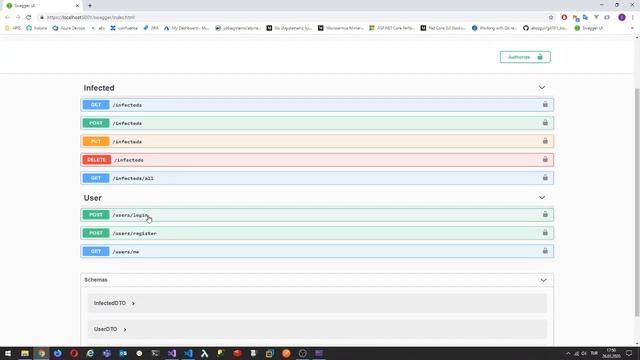Show hidden system tray icons

(x=568, y=353)
